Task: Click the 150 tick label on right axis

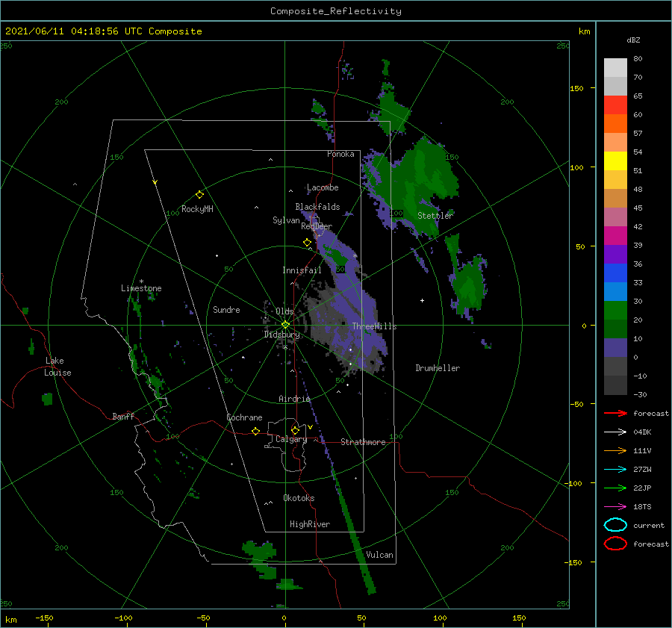Action: (x=576, y=88)
